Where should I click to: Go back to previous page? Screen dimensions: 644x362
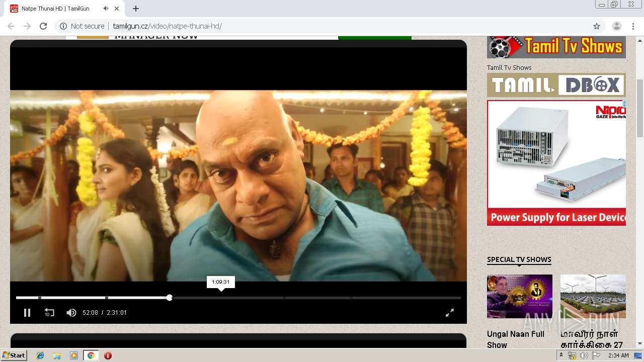[x=11, y=26]
